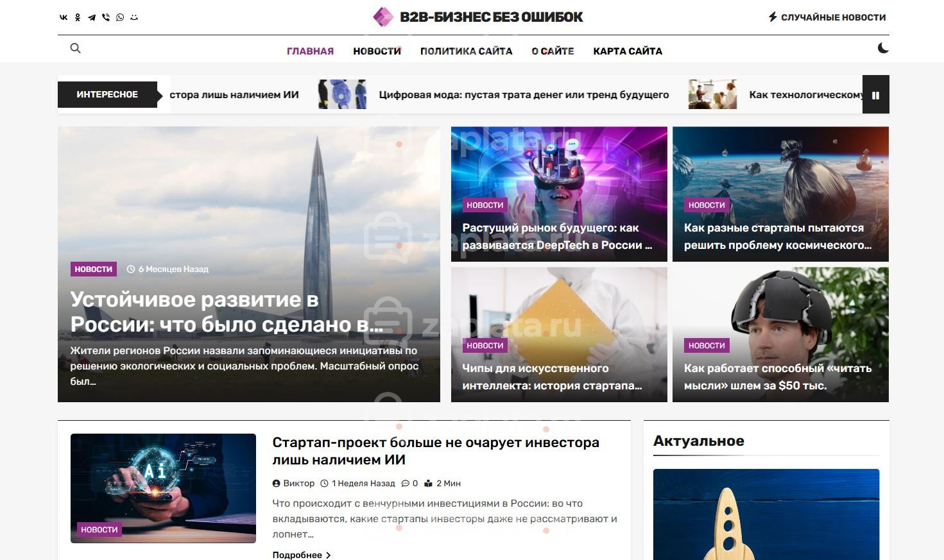Click the digital fashion ticker thumbnail
944x560 pixels.
(x=342, y=94)
